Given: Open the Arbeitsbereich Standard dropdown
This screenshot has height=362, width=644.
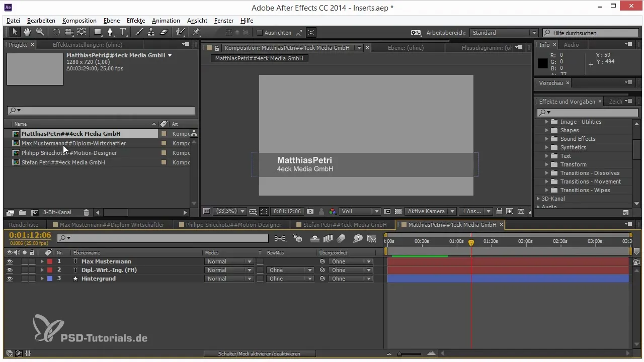Looking at the screenshot, I should tap(504, 33).
